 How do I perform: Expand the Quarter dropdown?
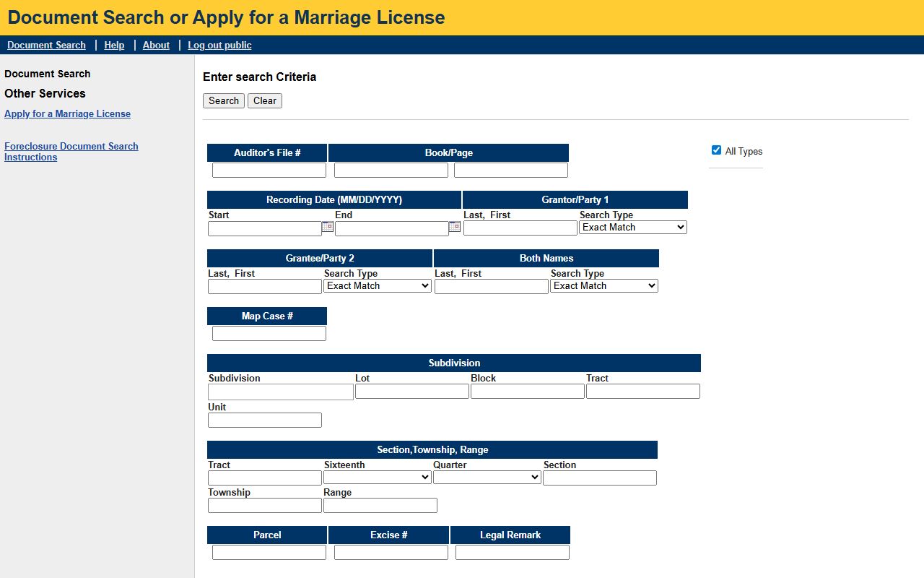[487, 478]
